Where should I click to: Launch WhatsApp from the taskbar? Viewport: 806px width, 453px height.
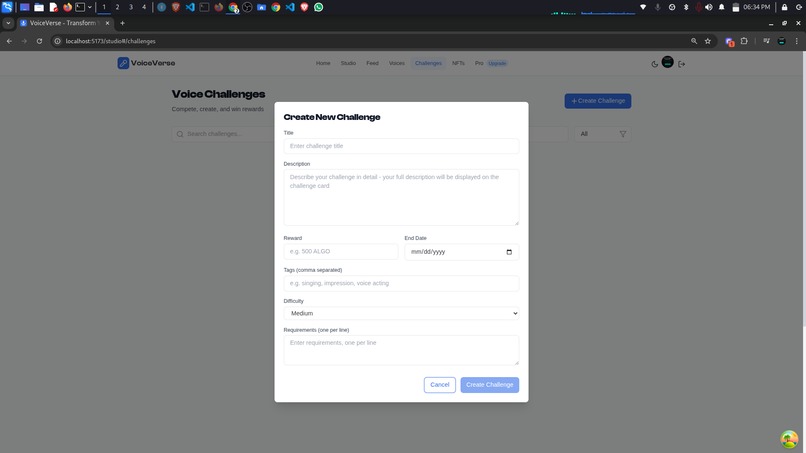click(x=319, y=7)
